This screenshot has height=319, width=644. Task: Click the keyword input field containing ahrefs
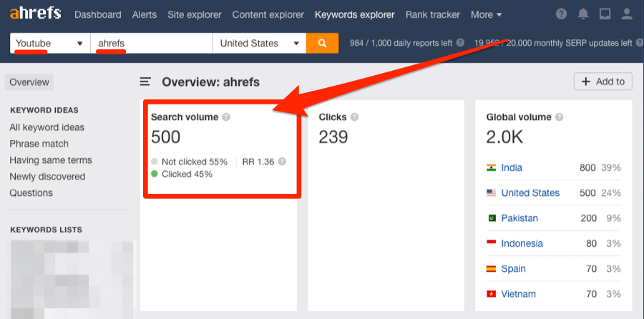click(152, 43)
